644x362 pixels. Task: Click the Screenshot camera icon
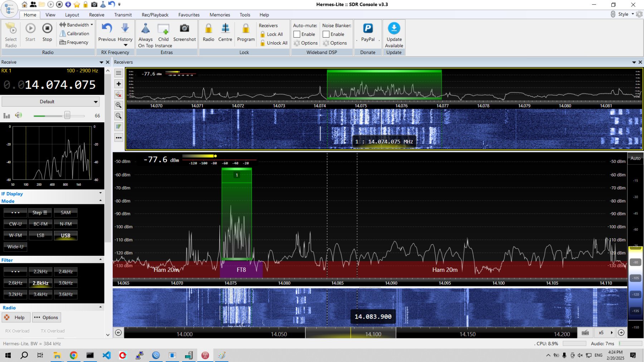(184, 29)
